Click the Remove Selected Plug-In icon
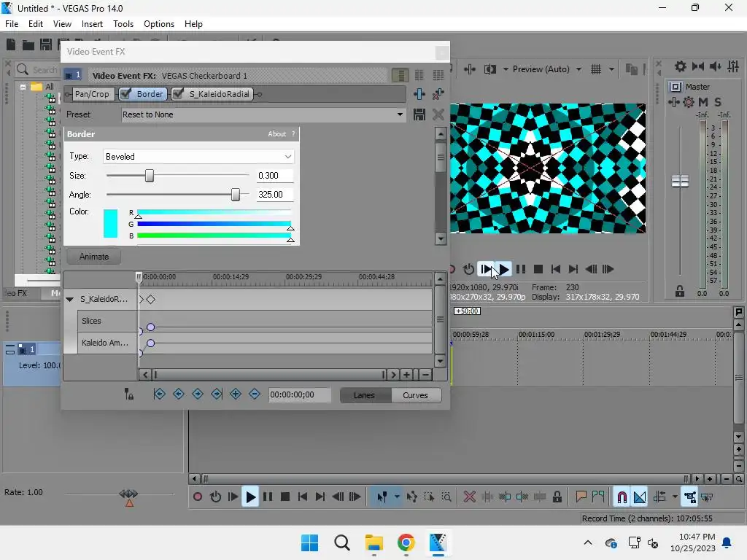 (438, 94)
